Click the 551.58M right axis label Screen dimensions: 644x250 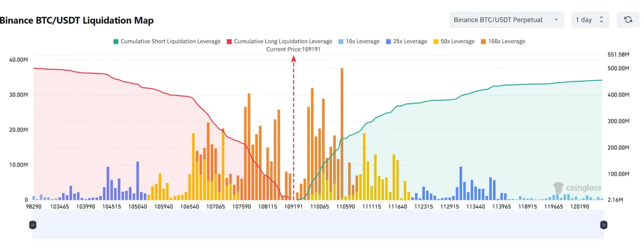(x=618, y=54)
